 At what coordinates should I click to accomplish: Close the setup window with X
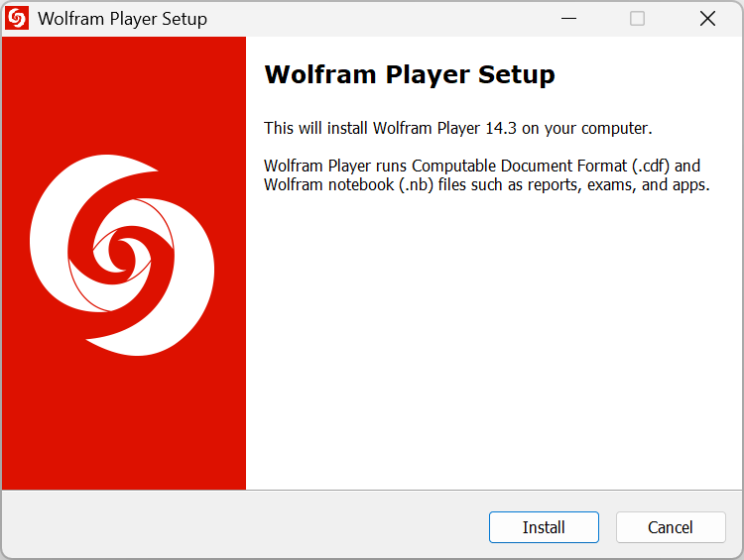[707, 19]
